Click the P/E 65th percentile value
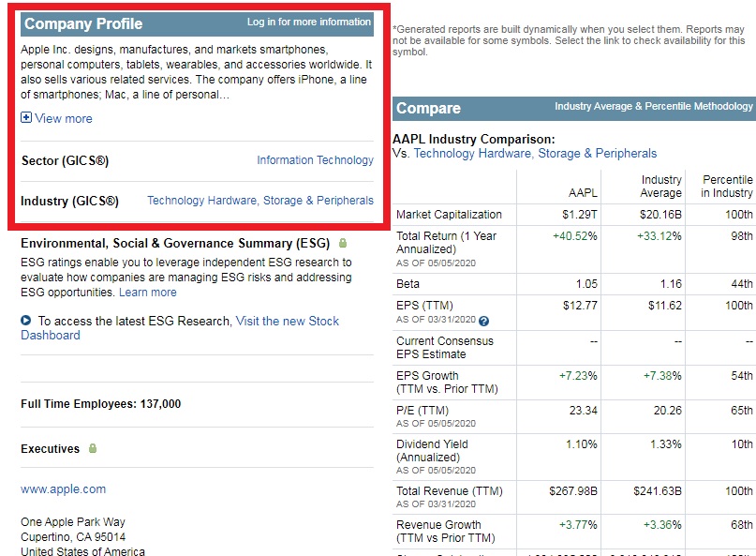Image resolution: width=756 pixels, height=556 pixels. coord(742,411)
